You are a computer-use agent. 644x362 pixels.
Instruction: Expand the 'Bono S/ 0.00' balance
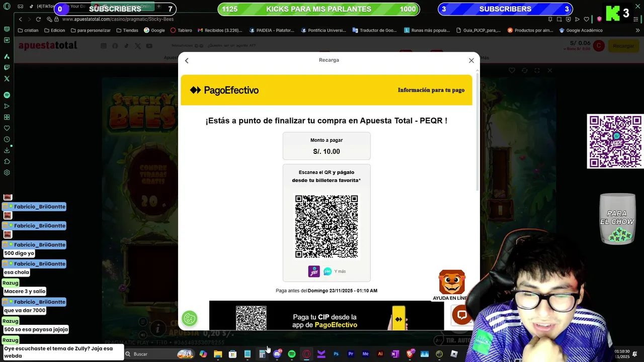click(576, 49)
